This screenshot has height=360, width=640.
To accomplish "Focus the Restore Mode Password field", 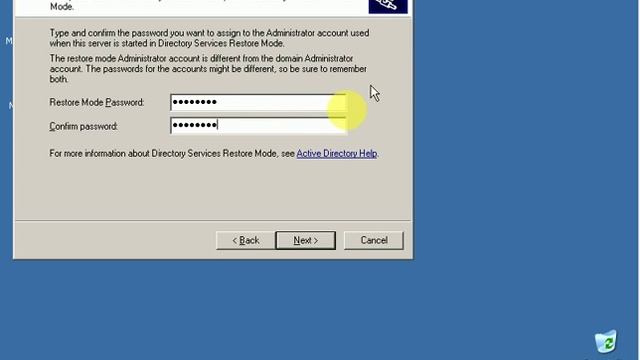I will tap(259, 102).
